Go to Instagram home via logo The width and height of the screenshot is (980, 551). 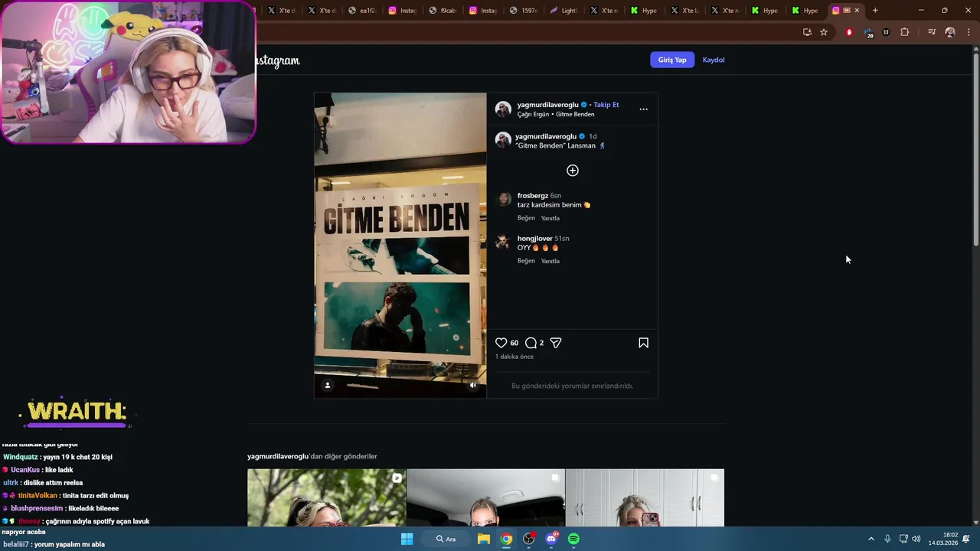[278, 60]
